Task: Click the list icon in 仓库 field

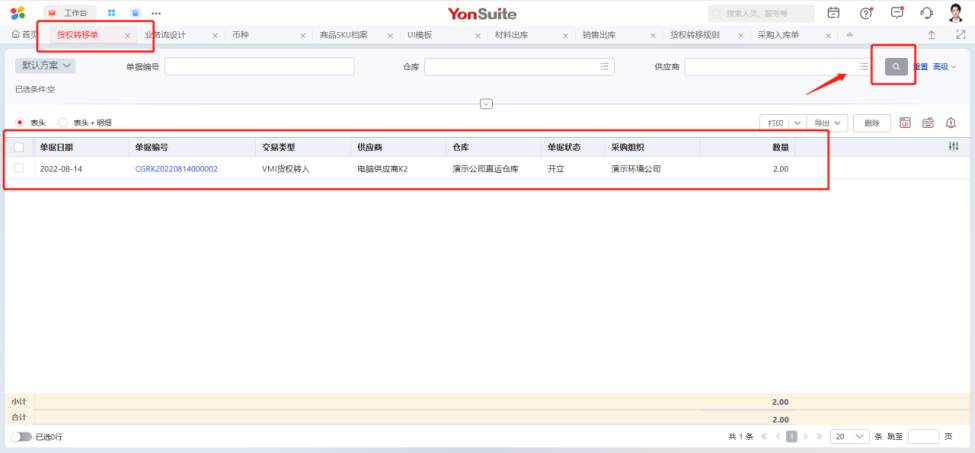Action: [604, 67]
